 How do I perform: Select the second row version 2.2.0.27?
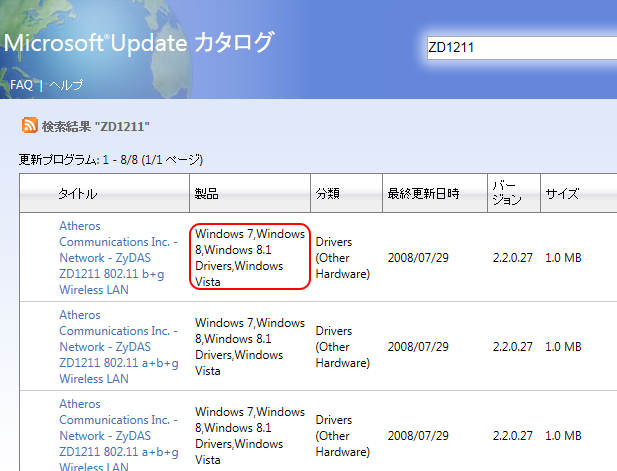[512, 347]
